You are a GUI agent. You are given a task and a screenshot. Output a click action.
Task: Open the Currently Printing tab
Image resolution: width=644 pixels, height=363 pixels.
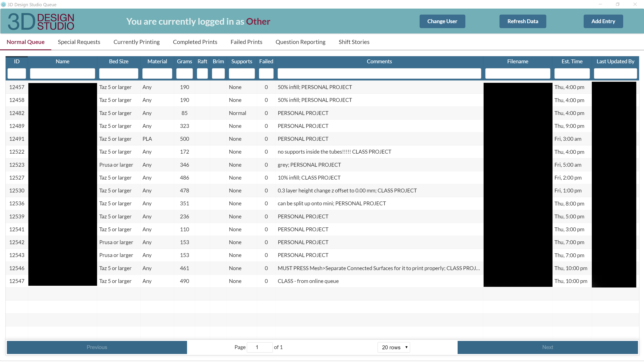pyautogui.click(x=137, y=42)
